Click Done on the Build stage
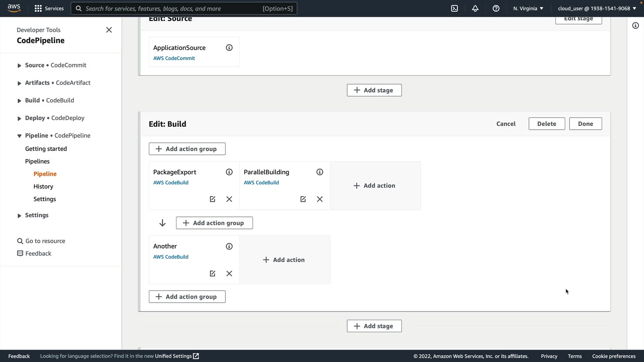644x362 pixels. 585,124
